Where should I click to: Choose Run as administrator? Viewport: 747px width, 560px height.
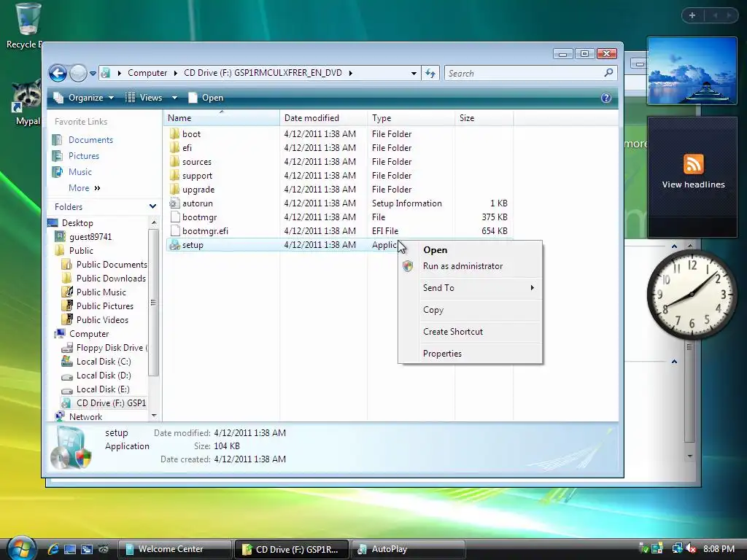[x=471, y=266]
